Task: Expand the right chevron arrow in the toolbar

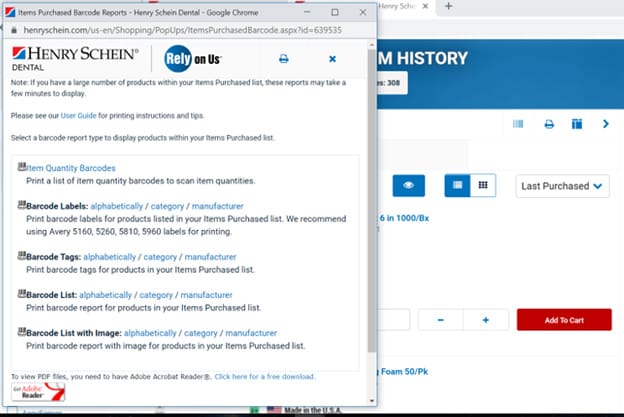Action: click(x=605, y=124)
